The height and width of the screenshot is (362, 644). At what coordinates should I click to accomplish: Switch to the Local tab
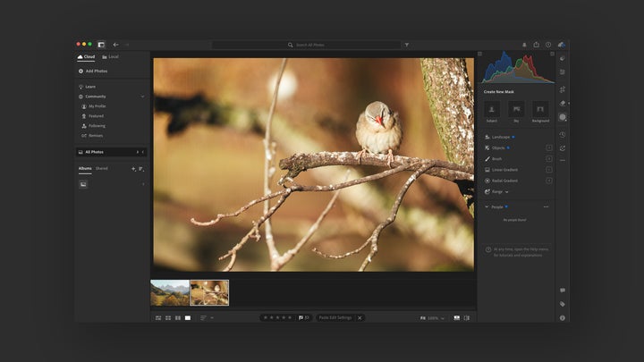[112, 56]
